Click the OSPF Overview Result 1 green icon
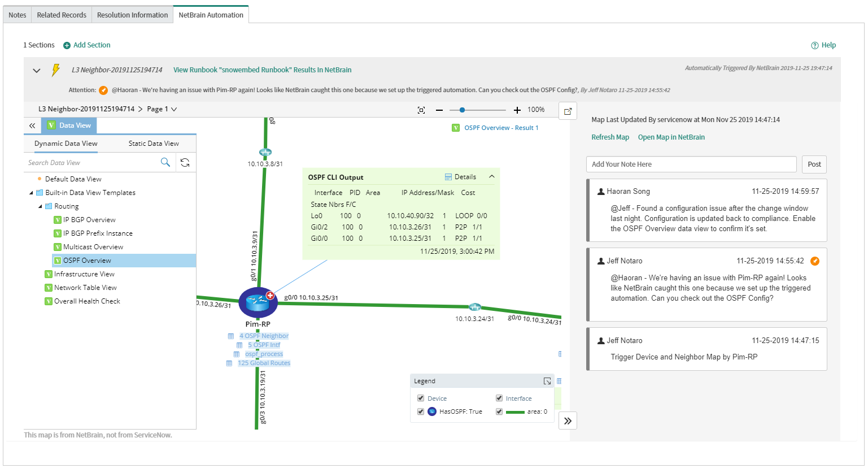868x468 pixels. (x=456, y=128)
